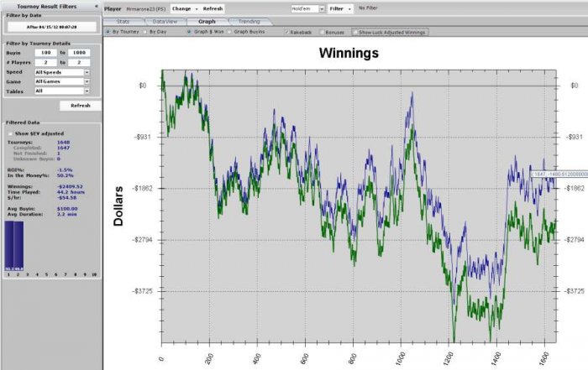
Task: Click the Winnings value -$2409.52
Action: pyautogui.click(x=70, y=186)
